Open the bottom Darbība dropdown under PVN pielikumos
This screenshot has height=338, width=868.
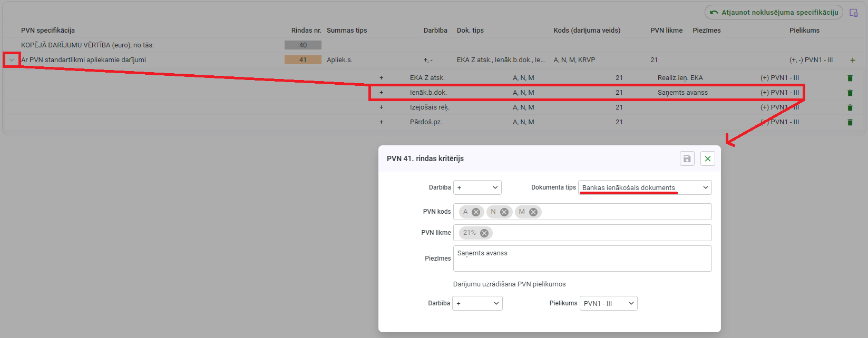pos(477,303)
